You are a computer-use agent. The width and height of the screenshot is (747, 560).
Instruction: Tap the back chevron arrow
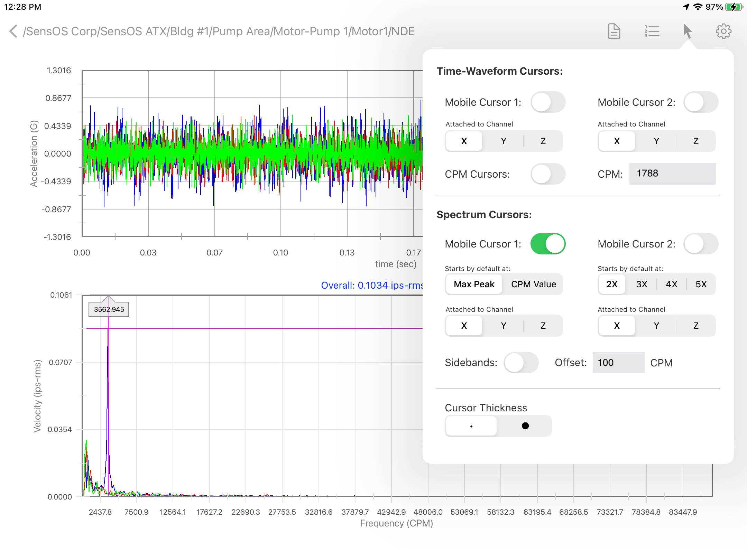click(13, 31)
